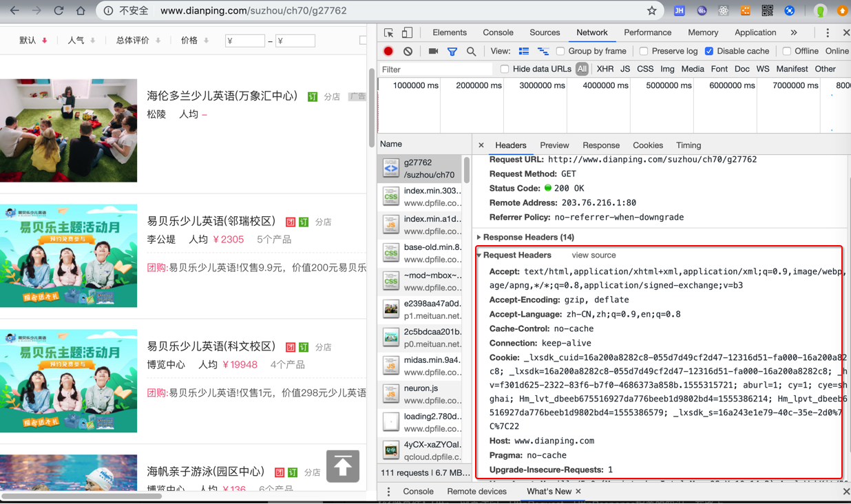The width and height of the screenshot is (851, 504).
Task: Open 海帆亲子游泳(园区中心) listing
Action: (205, 472)
